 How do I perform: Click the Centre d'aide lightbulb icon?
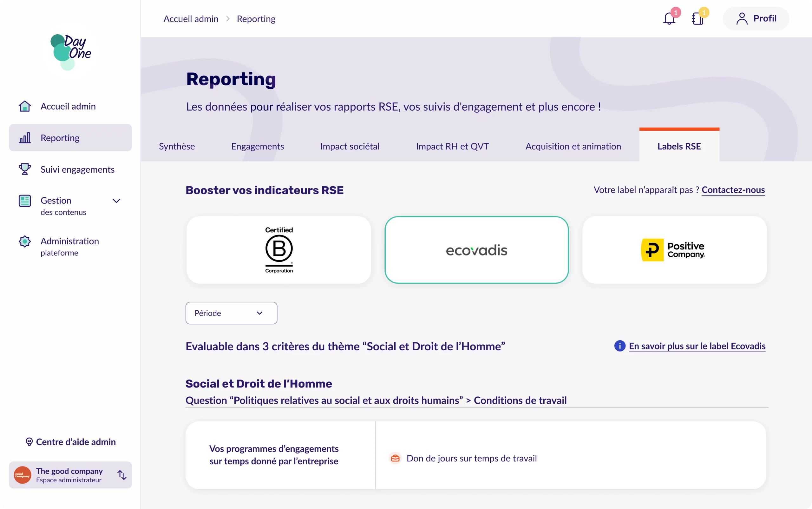29,442
